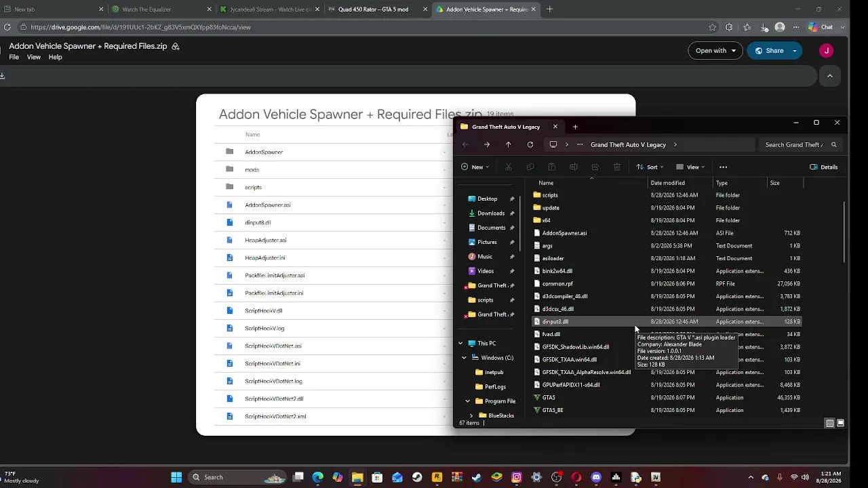Screen dimensions: 868x488
Task: Click the Windows taskbar Search box
Action: [237, 477]
